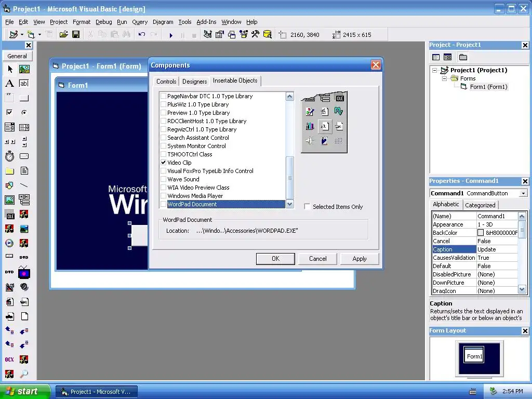Select the Timer control in toolbox
Viewport: 532px width, 399px height.
pyautogui.click(x=10, y=156)
